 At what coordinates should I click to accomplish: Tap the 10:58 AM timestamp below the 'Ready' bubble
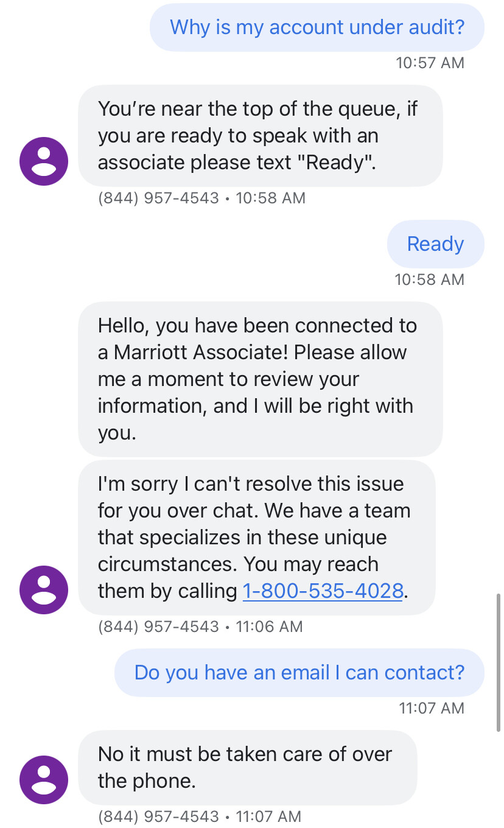pos(430,279)
